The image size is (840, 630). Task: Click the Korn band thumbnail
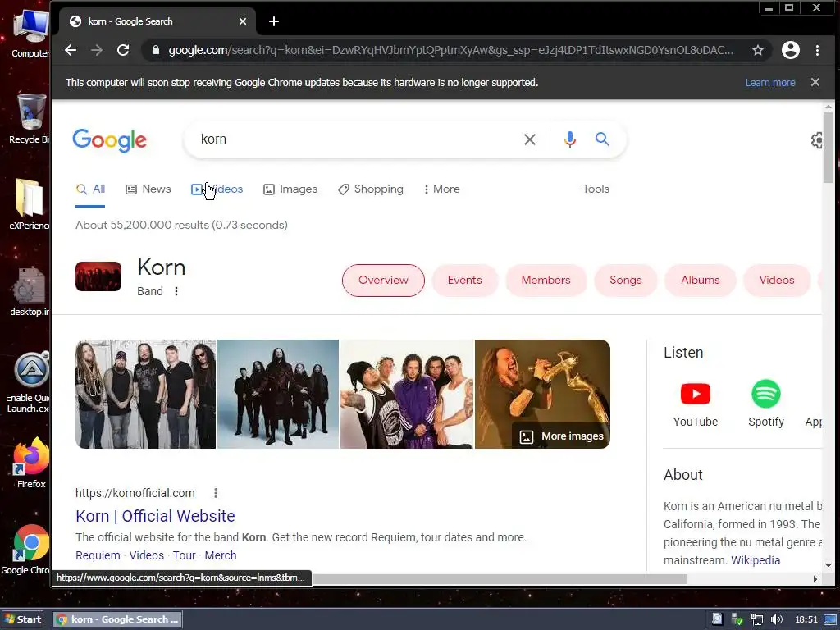[98, 276]
